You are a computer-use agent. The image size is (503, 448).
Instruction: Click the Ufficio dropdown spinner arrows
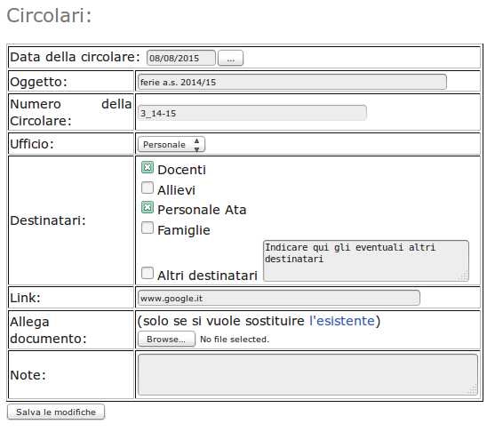tap(196, 145)
